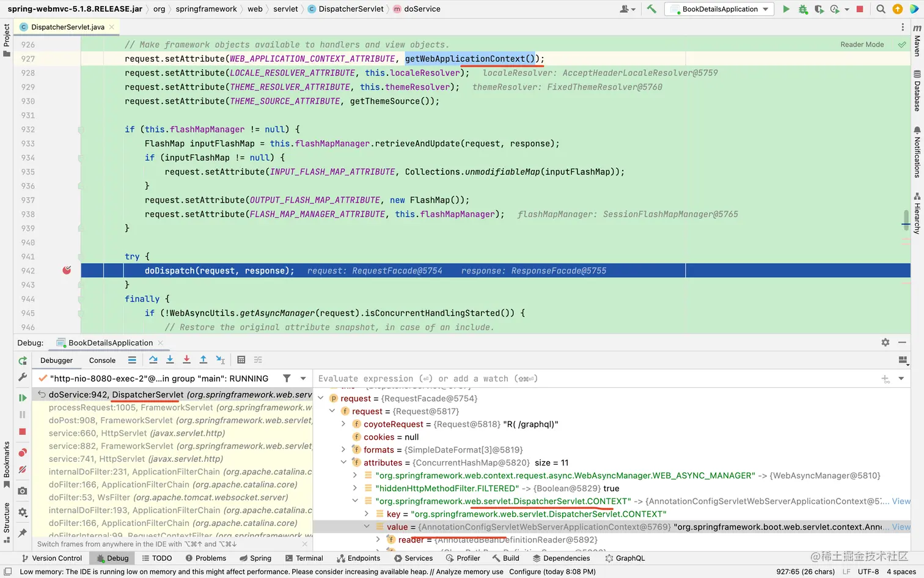924x578 pixels.
Task: Click the Debug bug icon in top toolbar
Action: [803, 9]
